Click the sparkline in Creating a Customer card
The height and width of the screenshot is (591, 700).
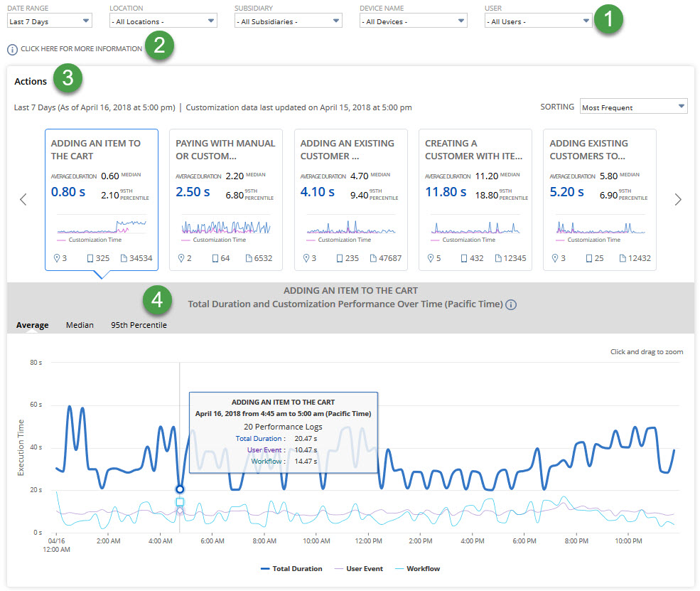pos(475,228)
